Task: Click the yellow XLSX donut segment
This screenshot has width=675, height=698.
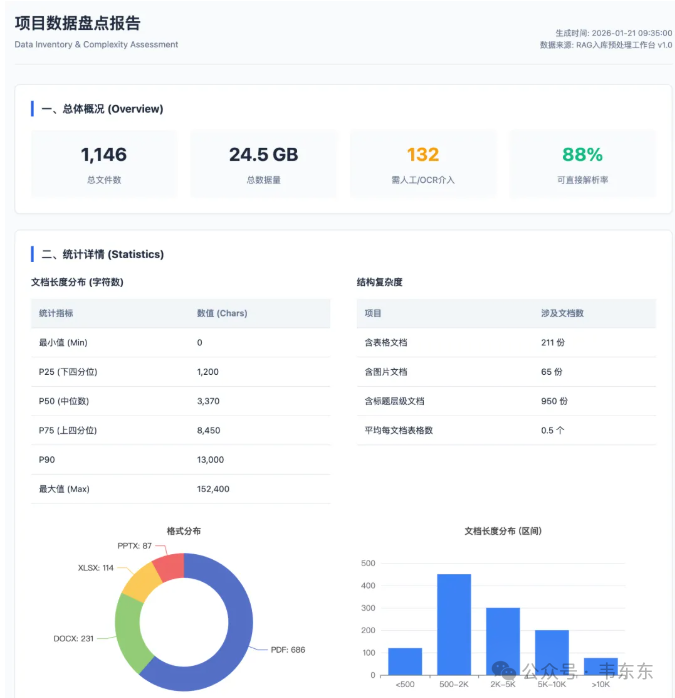Action: pyautogui.click(x=142, y=582)
